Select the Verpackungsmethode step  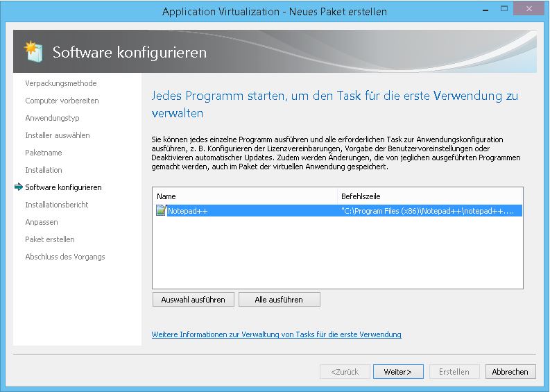coord(60,83)
